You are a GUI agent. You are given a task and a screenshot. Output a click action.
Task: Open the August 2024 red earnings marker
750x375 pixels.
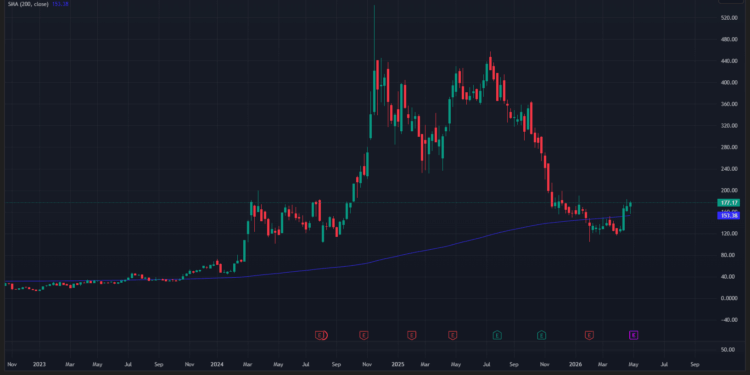320,335
